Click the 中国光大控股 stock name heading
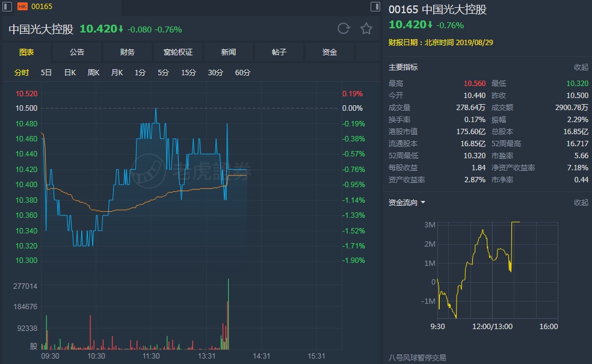Viewport: 592px width, 364px height. 41,29
